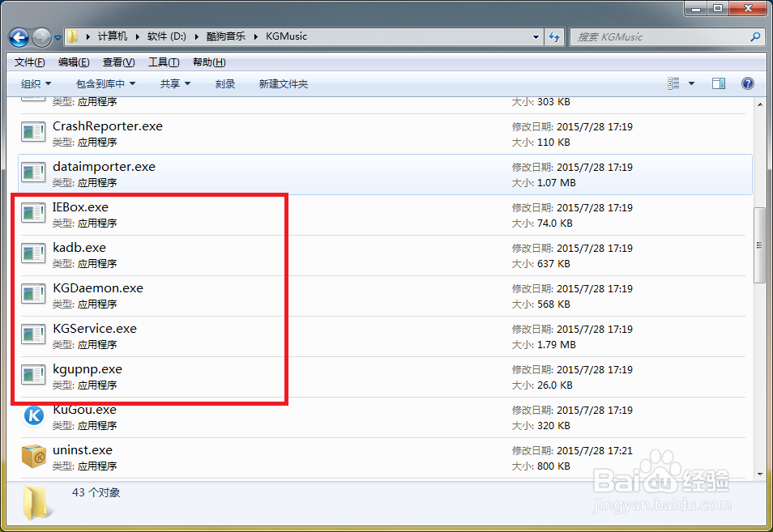Click the KuGou.exe file name

(x=84, y=410)
